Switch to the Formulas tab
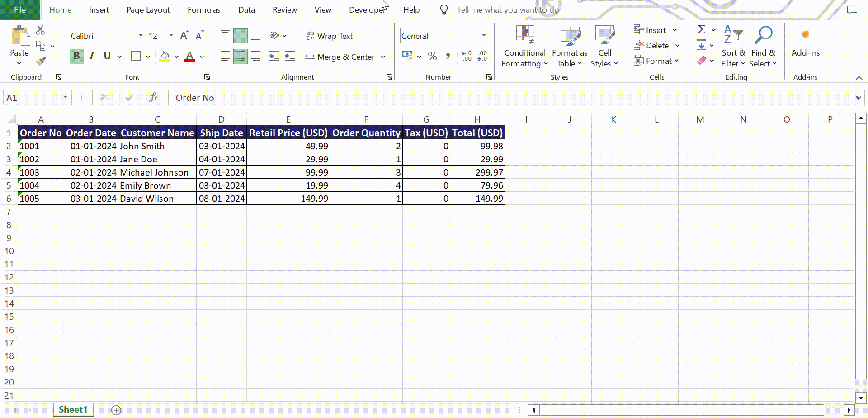Viewport: 868px width, 418px height. 204,10
